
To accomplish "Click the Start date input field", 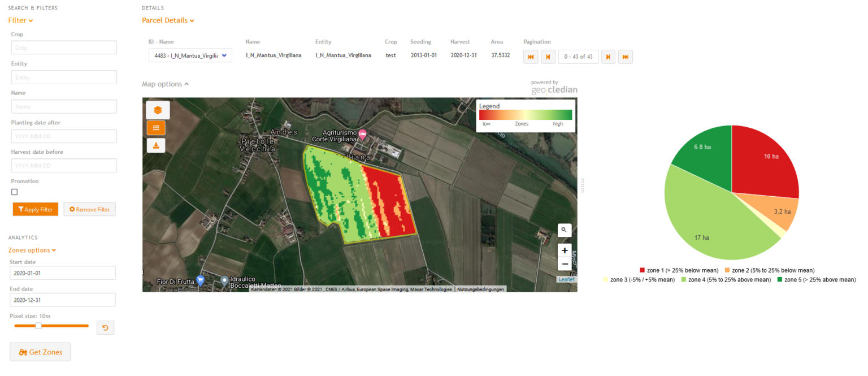I will coord(62,273).
